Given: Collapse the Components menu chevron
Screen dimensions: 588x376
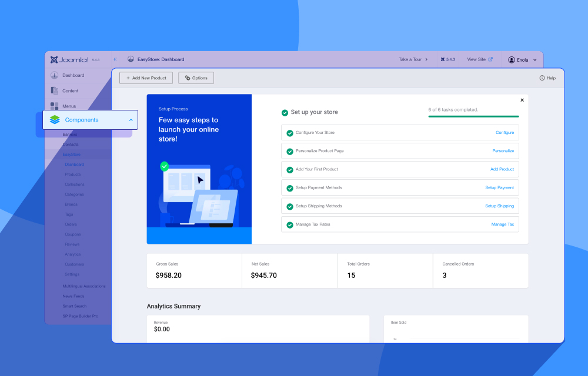Looking at the screenshot, I should tap(131, 120).
